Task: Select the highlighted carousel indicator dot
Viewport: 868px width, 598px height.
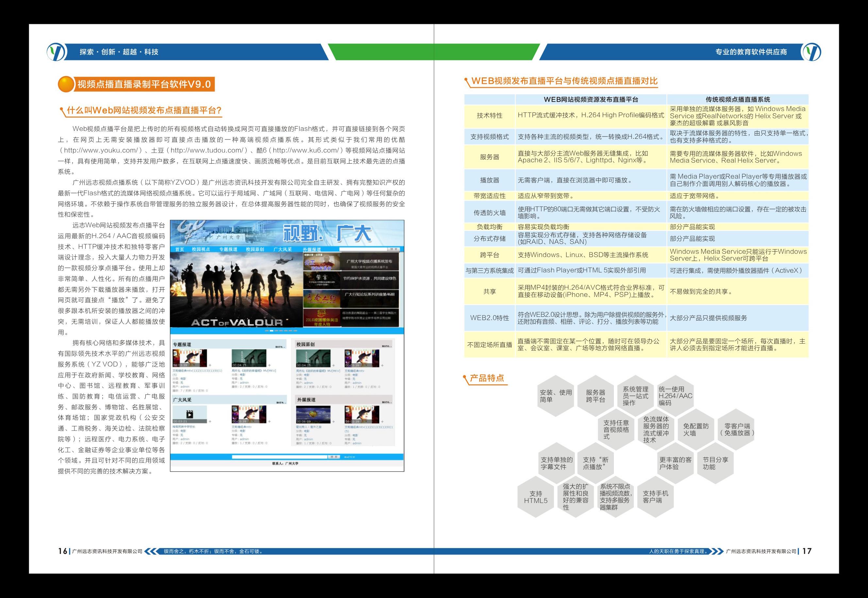Action: tap(272, 331)
